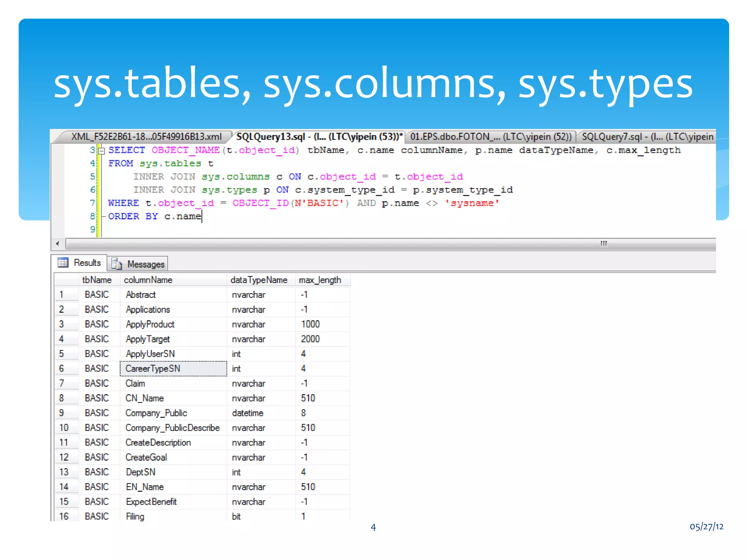
Task: Click the Results tab grid icon
Action: 63,262
